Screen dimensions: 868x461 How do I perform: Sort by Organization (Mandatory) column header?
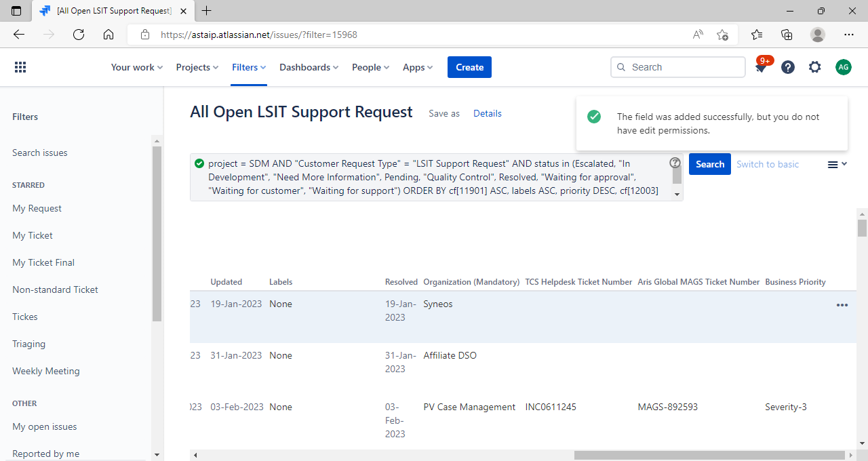[471, 282]
